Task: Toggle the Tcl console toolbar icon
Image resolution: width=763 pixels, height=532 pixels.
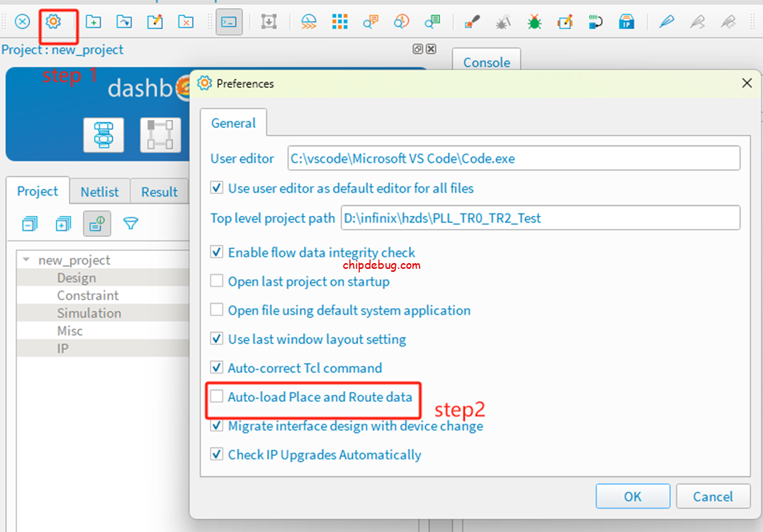Action: pyautogui.click(x=229, y=22)
